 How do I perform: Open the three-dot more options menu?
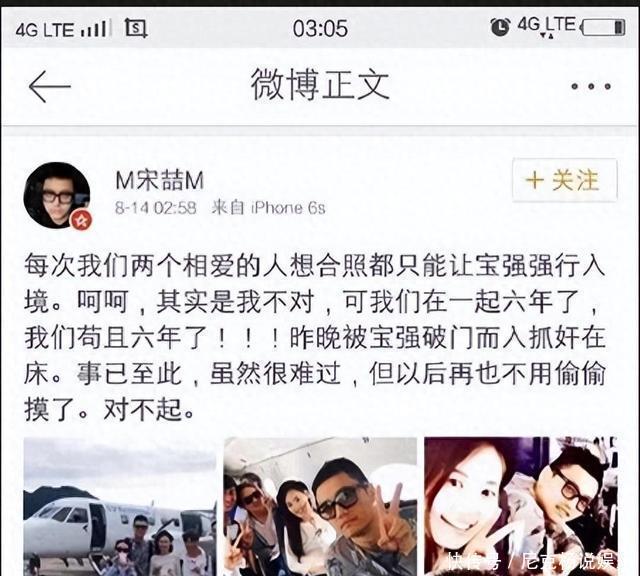pyautogui.click(x=591, y=86)
